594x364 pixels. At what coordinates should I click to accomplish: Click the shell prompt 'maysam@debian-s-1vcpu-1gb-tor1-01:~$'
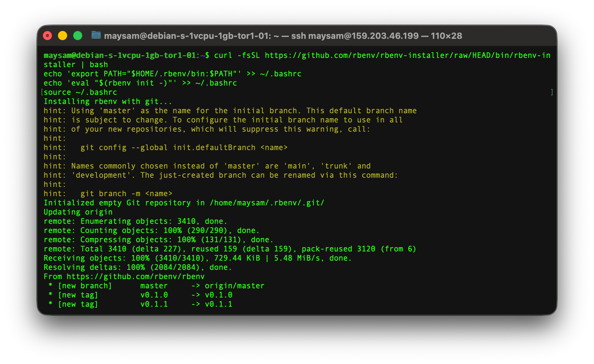(126, 55)
